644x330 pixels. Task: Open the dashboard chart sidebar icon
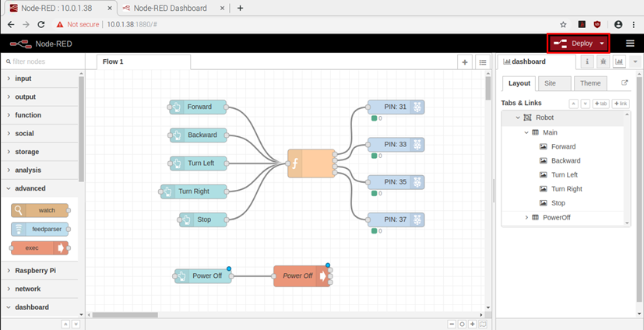[619, 61]
